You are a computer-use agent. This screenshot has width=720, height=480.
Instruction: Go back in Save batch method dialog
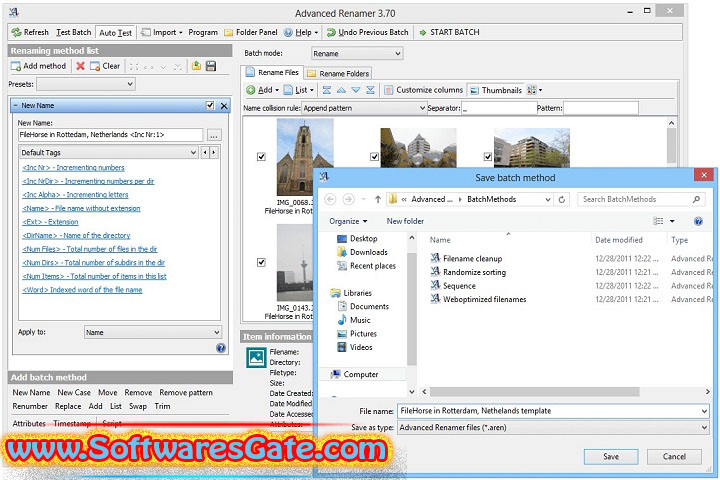pyautogui.click(x=330, y=199)
